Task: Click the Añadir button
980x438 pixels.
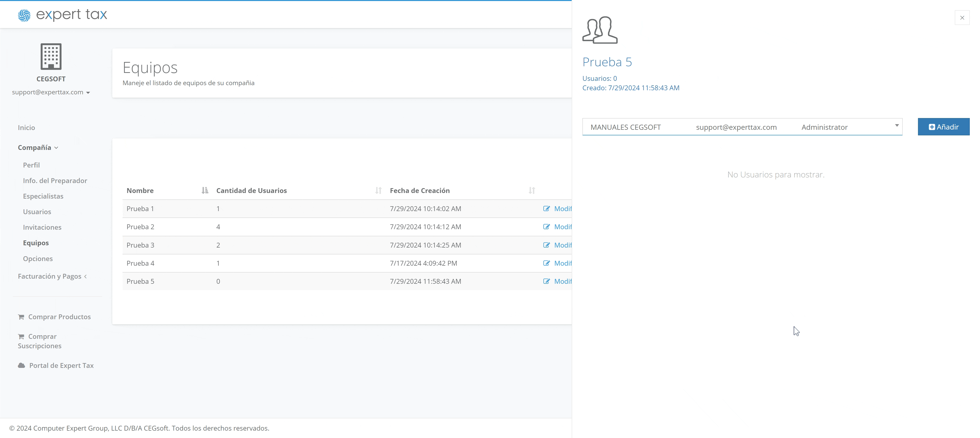Action: click(944, 127)
